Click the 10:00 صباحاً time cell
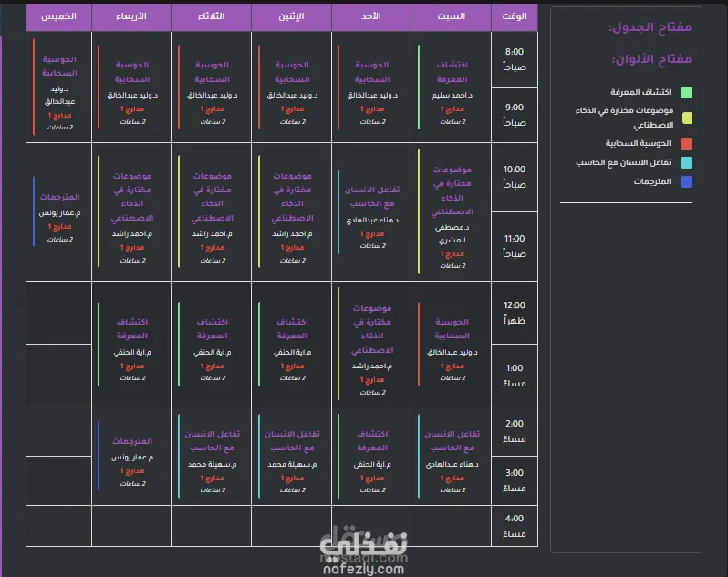728x577 pixels. point(515,177)
